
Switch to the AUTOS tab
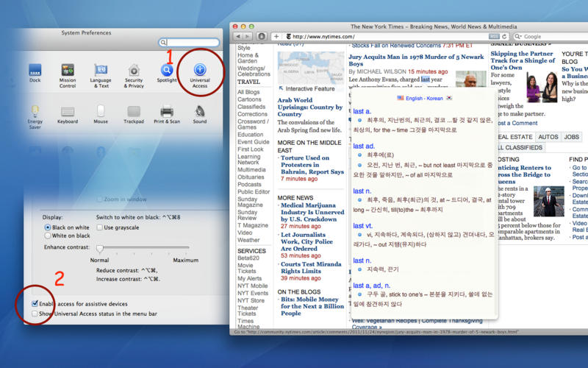(548, 137)
